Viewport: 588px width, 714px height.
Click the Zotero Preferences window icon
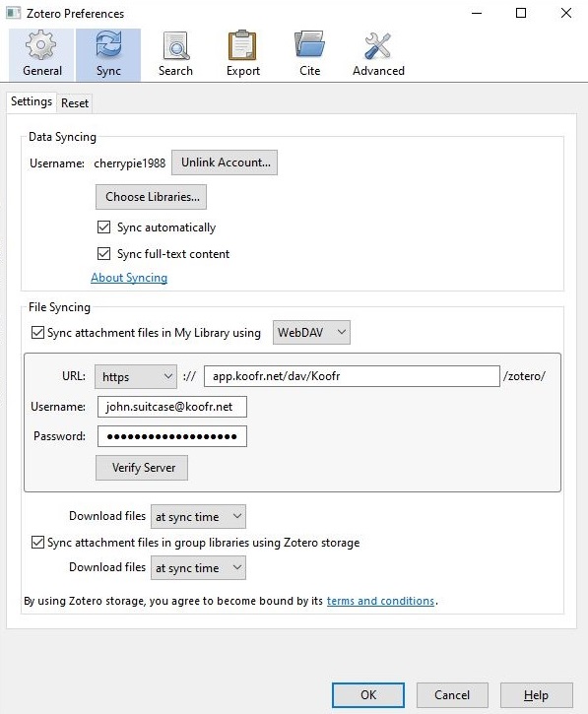13,13
